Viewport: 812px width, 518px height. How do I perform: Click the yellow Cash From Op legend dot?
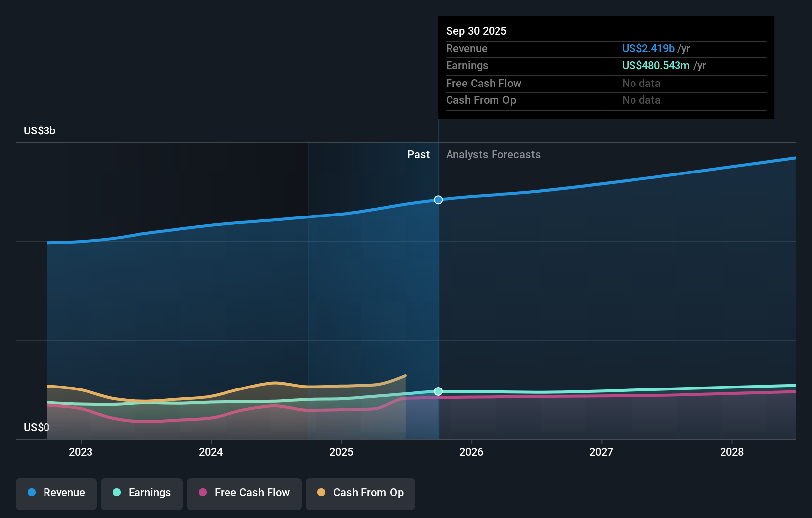click(x=322, y=493)
